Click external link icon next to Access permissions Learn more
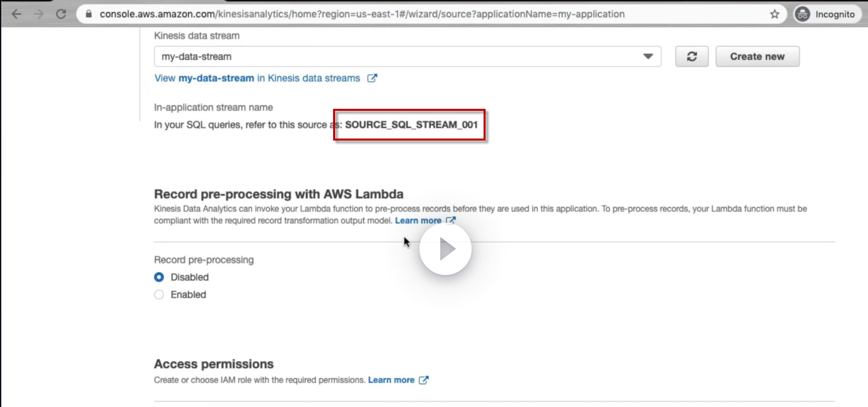 tap(424, 380)
